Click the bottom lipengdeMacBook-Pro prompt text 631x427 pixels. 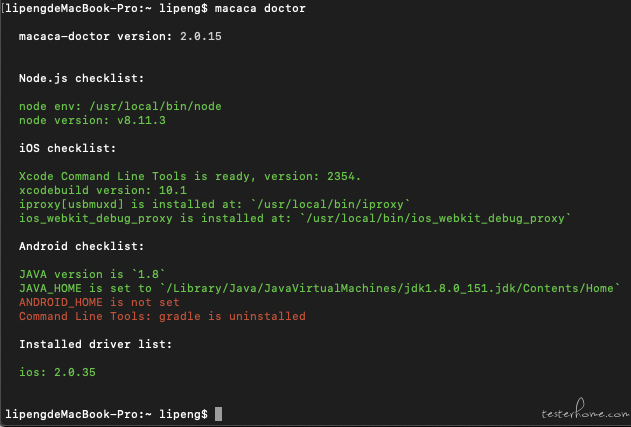point(106,414)
